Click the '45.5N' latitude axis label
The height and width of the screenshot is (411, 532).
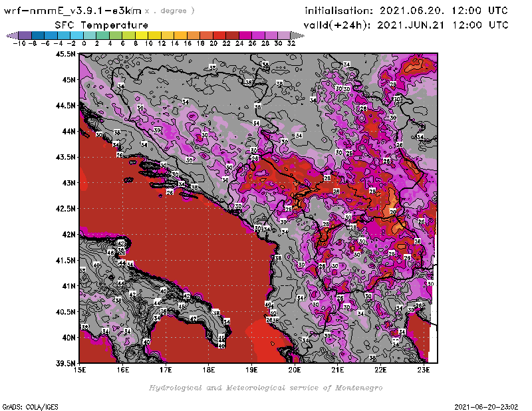tap(65, 54)
